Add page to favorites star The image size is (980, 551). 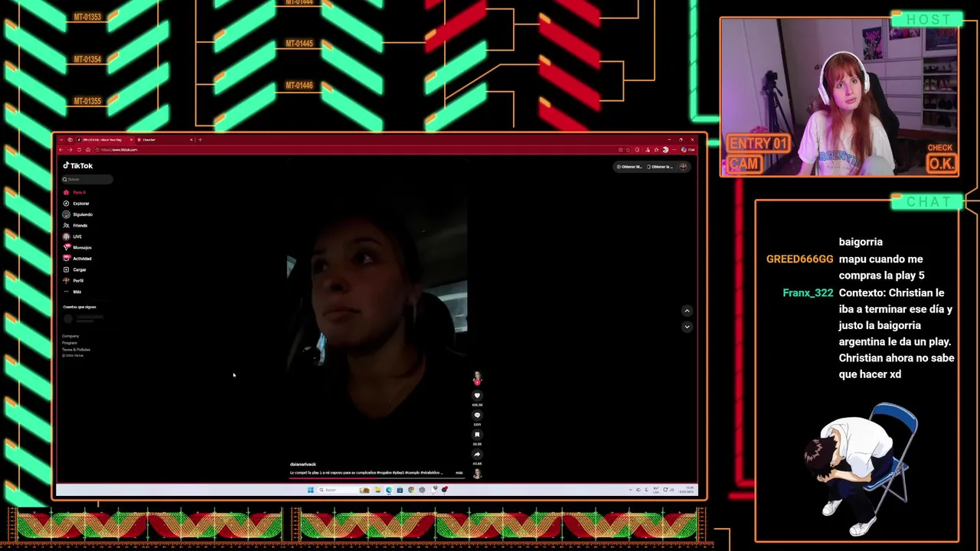[x=628, y=149]
